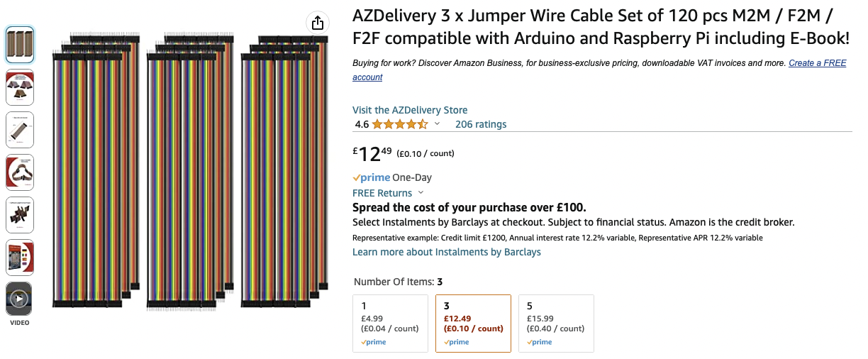This screenshot has width=868, height=359.
Task: View the third thumbnail showing a single cable
Action: [20, 130]
